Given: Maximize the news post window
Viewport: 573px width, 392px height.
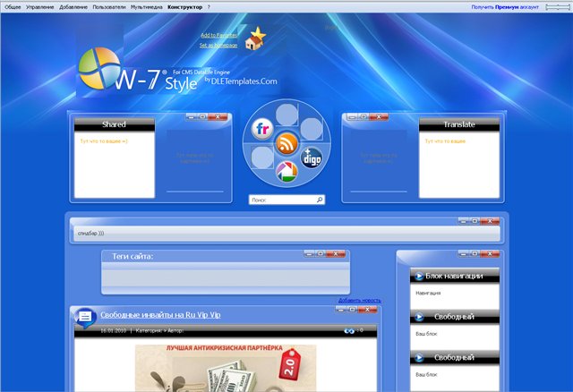Looking at the screenshot, I should click(x=352, y=310).
